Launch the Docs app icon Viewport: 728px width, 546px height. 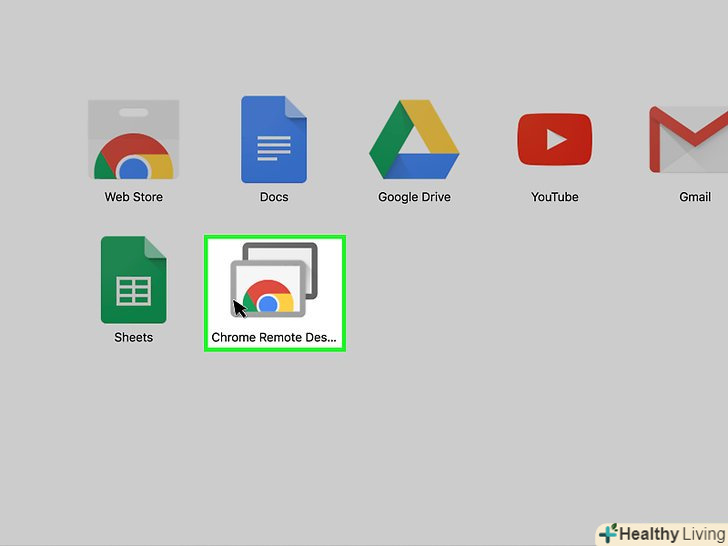(274, 139)
